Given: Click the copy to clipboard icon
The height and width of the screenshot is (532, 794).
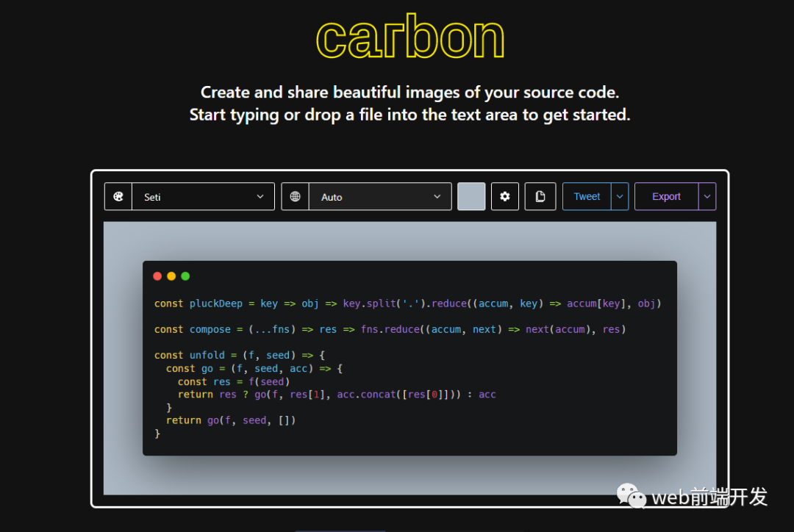Looking at the screenshot, I should [x=540, y=196].
